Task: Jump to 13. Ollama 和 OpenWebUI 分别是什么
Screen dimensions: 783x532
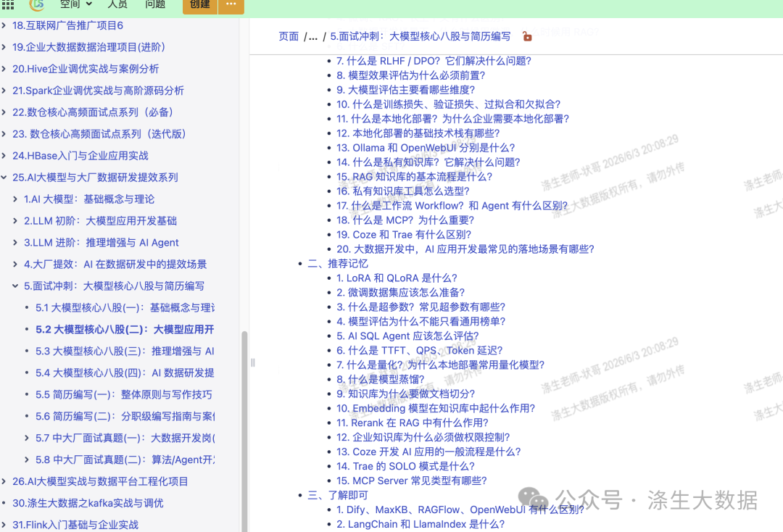Action: tap(426, 148)
